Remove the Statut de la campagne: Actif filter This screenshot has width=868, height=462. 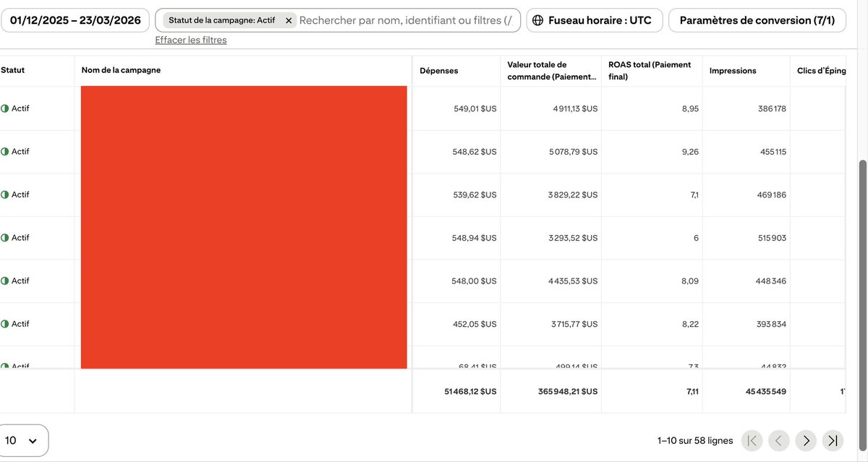[x=289, y=21]
